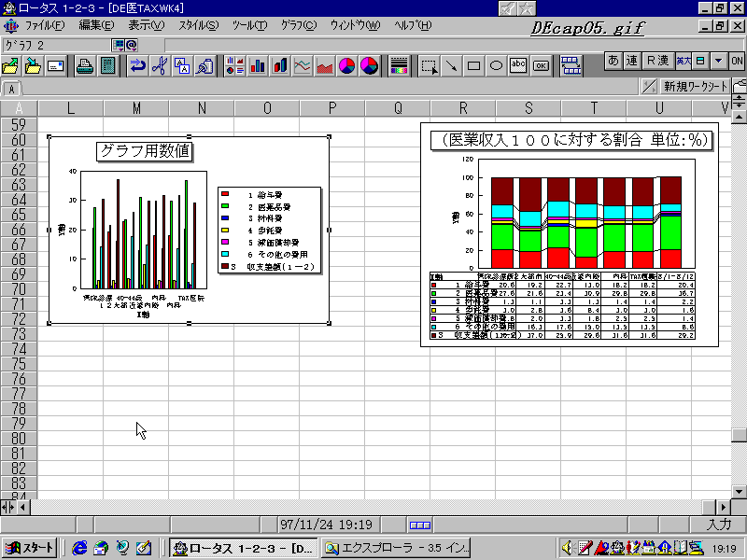747x560 pixels.
Task: Toggle the あ hiragana input mode
Action: pos(613,61)
